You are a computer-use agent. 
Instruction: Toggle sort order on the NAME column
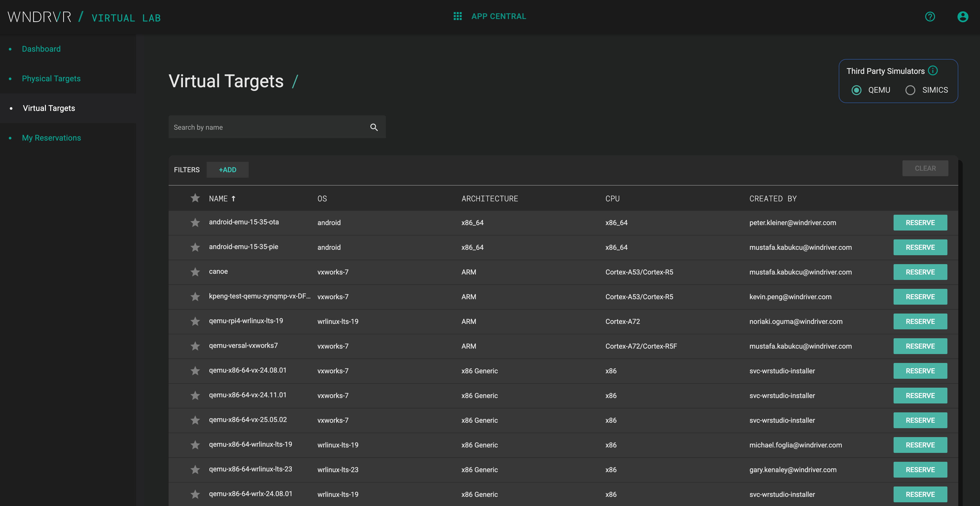222,198
